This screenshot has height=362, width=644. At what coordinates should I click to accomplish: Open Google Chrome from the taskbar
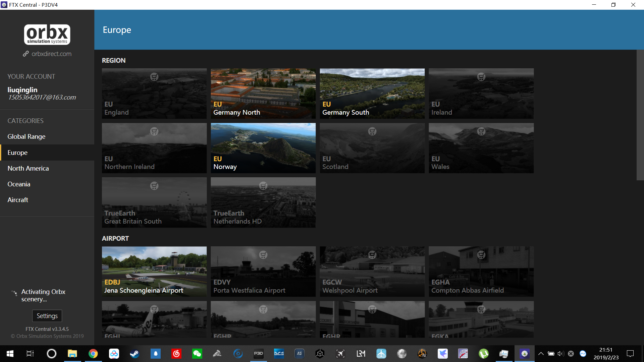[93, 354]
